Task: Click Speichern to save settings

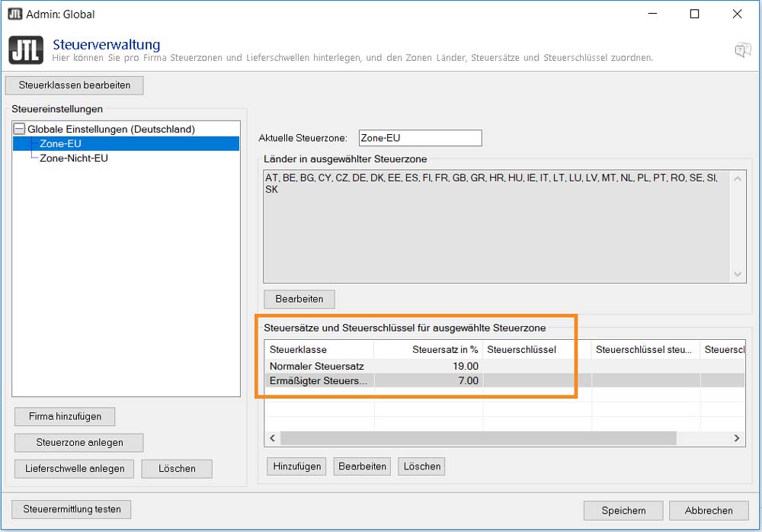Action: [x=623, y=511]
